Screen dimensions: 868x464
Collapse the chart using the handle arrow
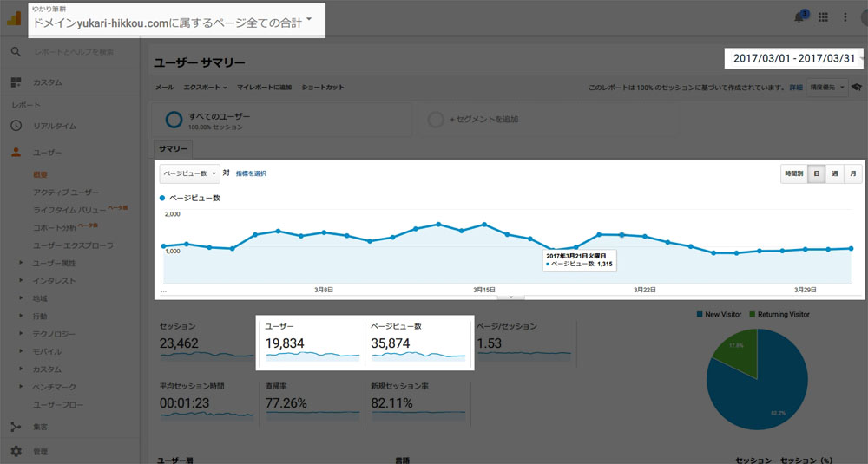coord(511,297)
